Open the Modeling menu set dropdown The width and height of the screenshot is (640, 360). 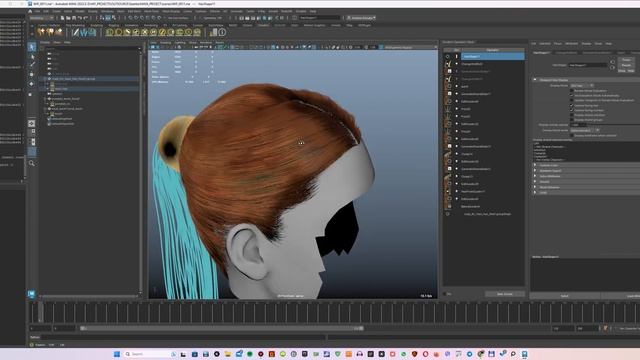click(x=42, y=18)
